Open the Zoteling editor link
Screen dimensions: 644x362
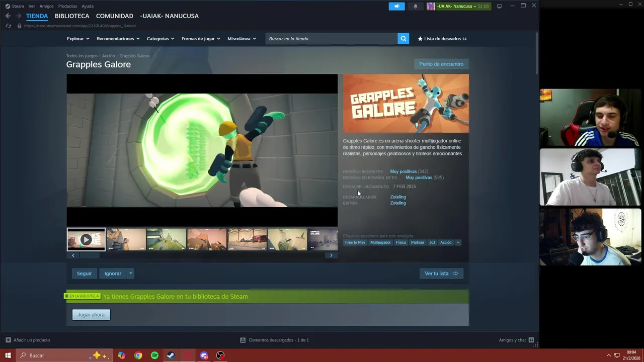398,203
